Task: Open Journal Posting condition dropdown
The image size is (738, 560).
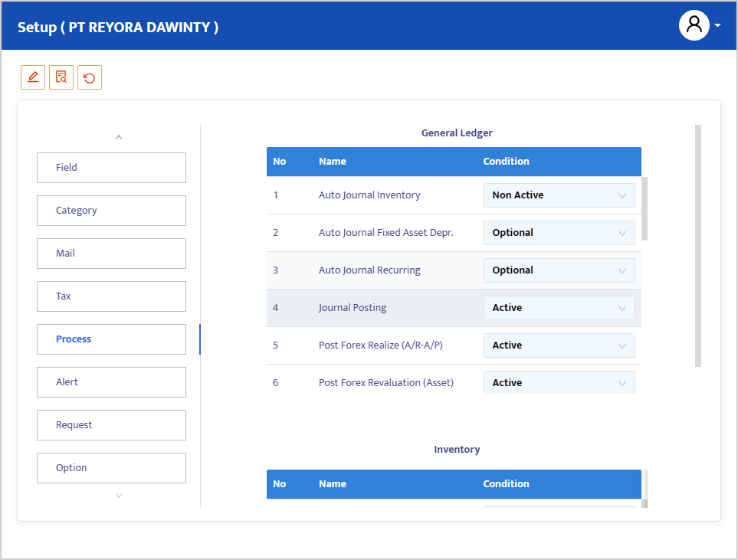Action: point(559,308)
